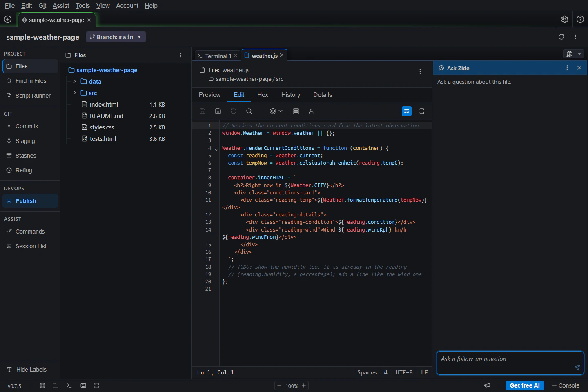This screenshot has height=392, width=588.
Task: Toggle the Ask Zide chat icon
Action: pos(570,54)
